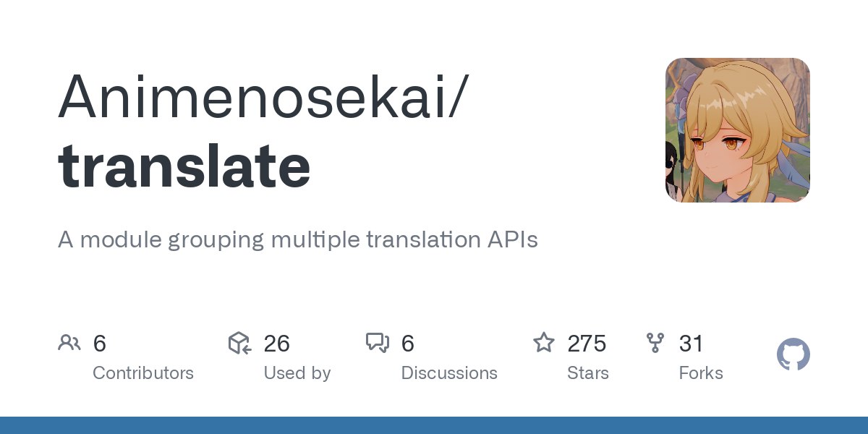Click the module description text

[x=298, y=240]
